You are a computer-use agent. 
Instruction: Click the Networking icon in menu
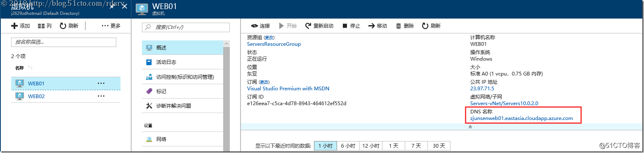[x=149, y=139]
